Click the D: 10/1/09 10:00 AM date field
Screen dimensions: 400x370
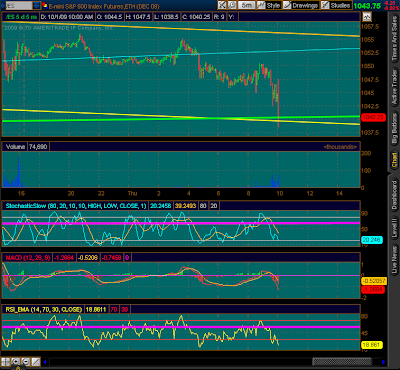coord(67,16)
